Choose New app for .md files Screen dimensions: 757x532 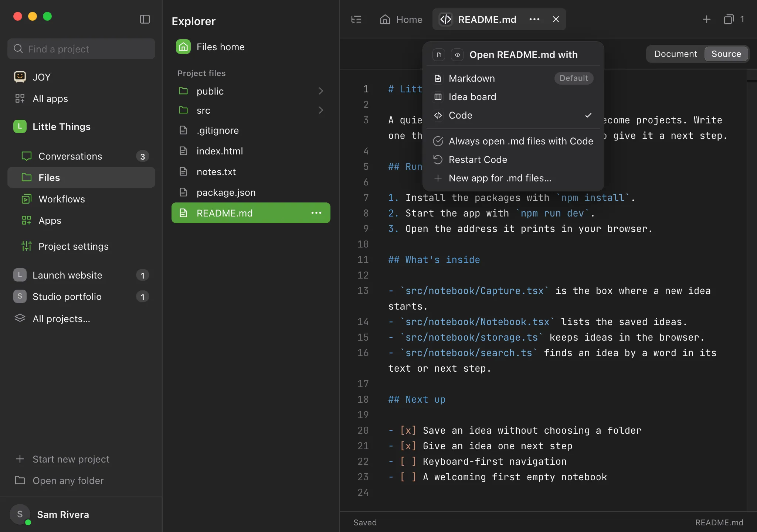pyautogui.click(x=513, y=178)
